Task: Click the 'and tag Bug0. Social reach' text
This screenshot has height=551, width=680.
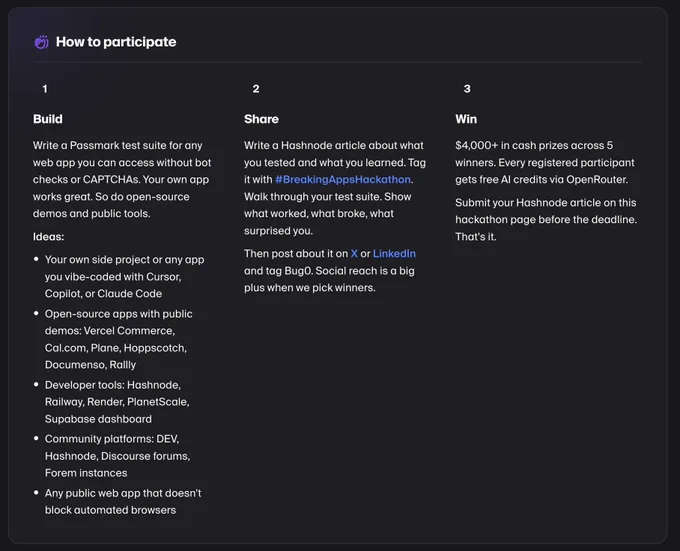Action: tap(329, 271)
